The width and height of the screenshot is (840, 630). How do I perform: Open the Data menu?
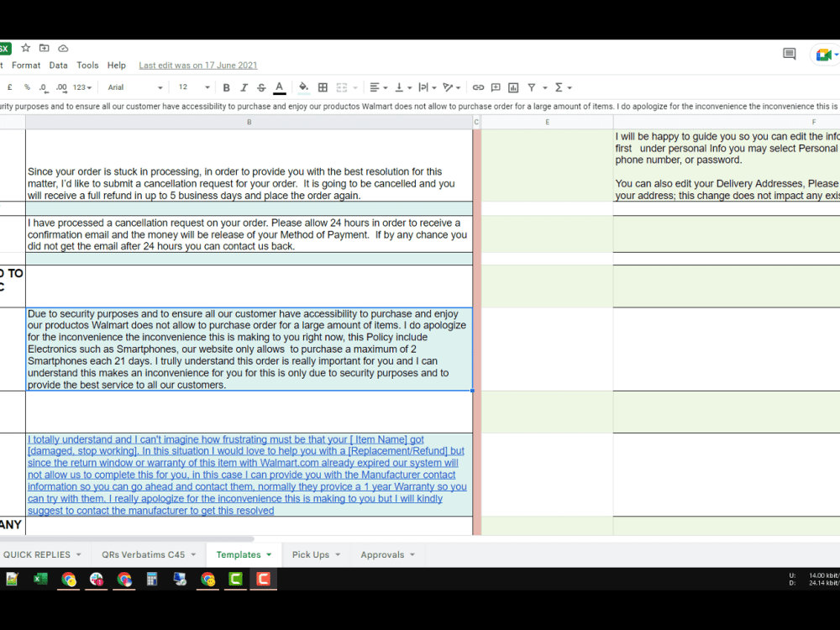(x=59, y=66)
